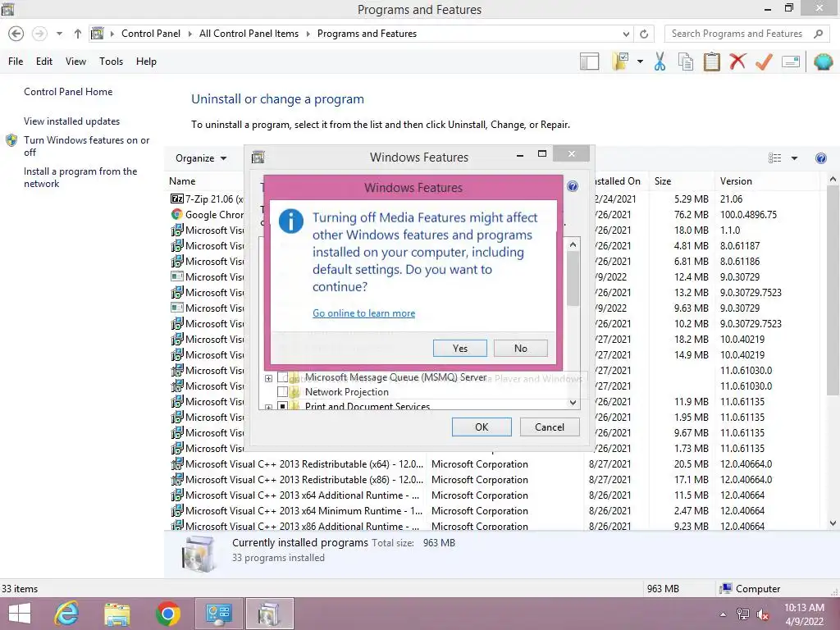This screenshot has height=630, width=840.
Task: Open the folder options dropdown arrow
Action: pos(640,62)
